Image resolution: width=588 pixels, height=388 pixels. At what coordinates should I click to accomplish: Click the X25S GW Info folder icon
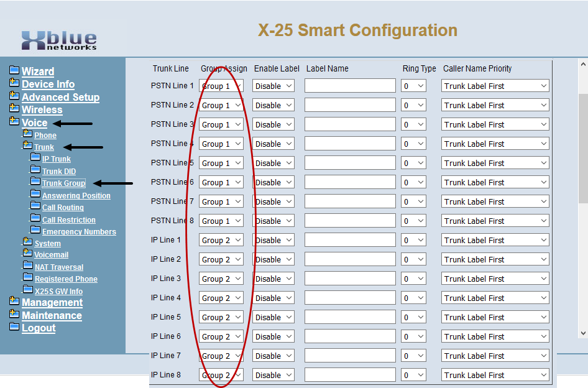click(28, 290)
